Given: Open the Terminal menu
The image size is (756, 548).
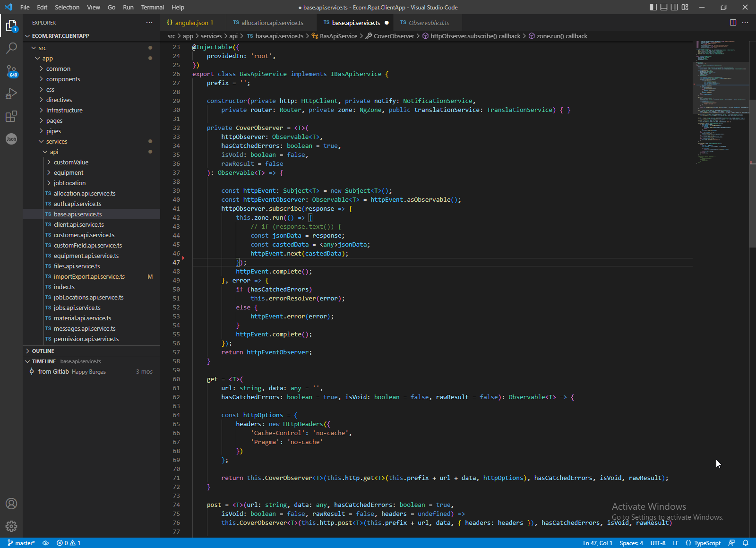Looking at the screenshot, I should (152, 7).
